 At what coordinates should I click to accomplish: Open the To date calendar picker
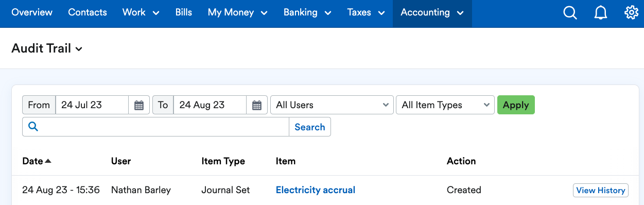coord(257,105)
